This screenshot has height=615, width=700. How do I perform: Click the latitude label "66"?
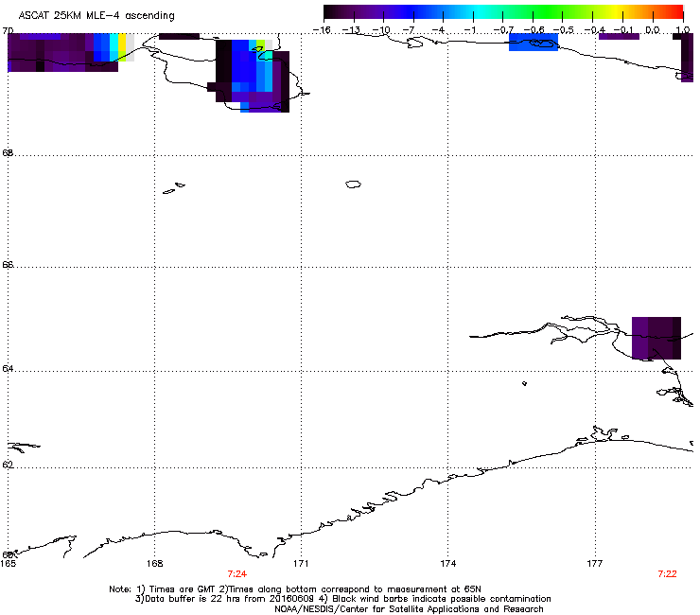click(8, 264)
